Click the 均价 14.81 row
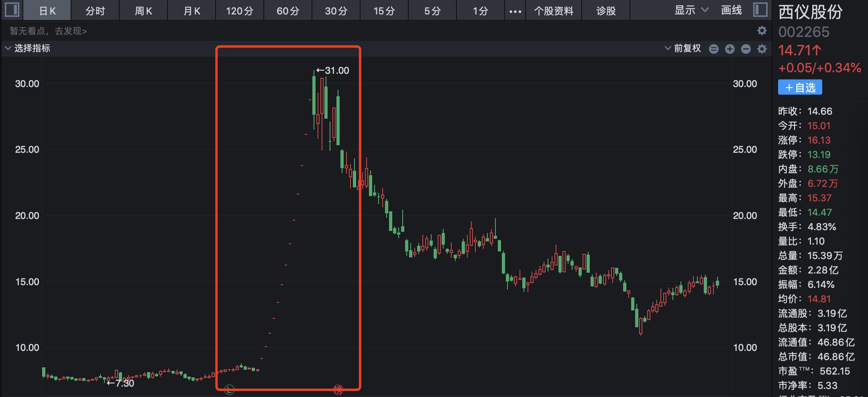Viewport: 868px width, 397px height. point(804,299)
